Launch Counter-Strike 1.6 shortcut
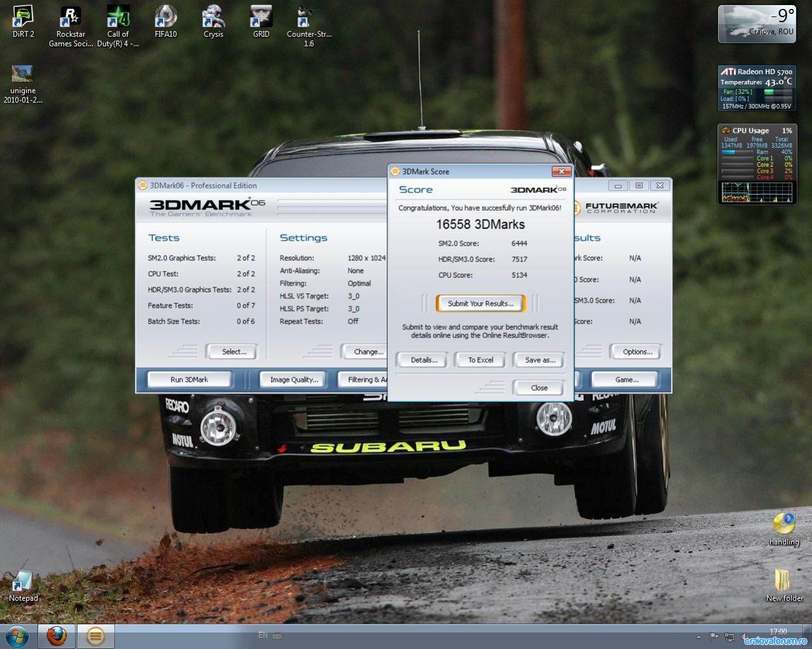812x649 pixels. pos(309,27)
